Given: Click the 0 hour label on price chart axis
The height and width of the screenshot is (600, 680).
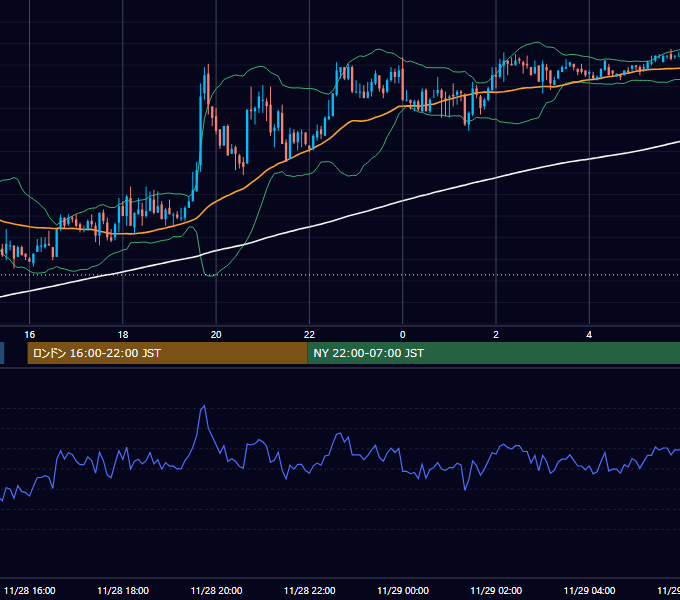Looking at the screenshot, I should click(402, 335).
